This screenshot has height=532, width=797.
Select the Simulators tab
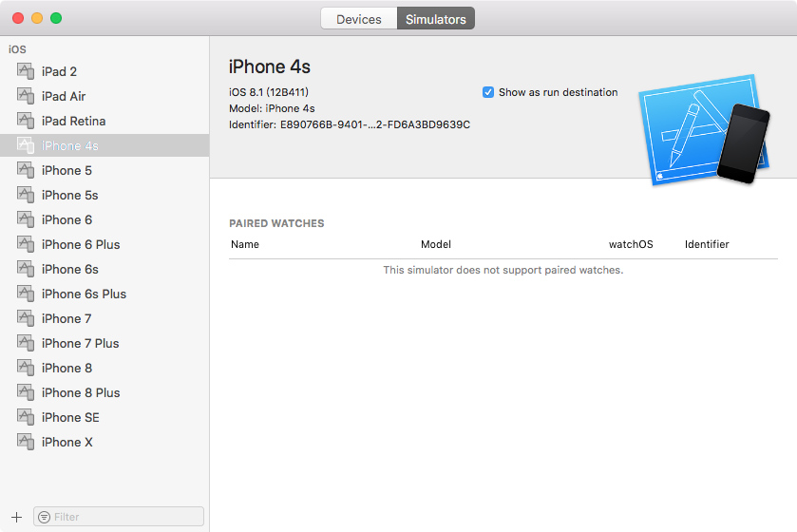(436, 19)
